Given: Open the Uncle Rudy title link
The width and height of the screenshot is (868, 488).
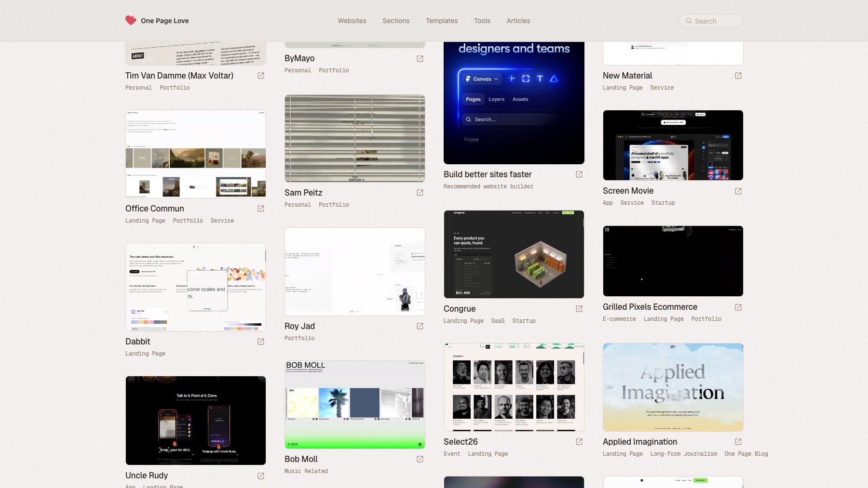Looking at the screenshot, I should point(147,475).
